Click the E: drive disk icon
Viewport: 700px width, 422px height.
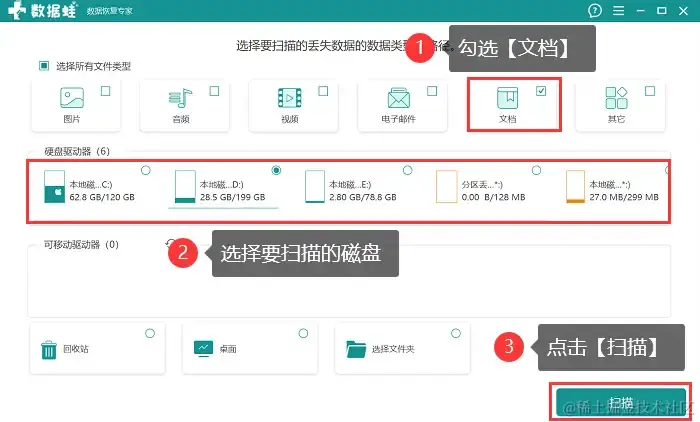[315, 187]
